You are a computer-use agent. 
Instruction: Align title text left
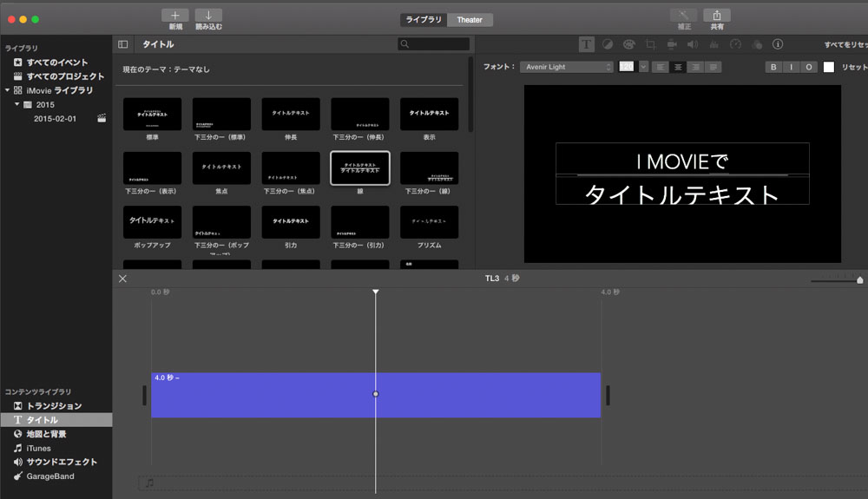660,67
